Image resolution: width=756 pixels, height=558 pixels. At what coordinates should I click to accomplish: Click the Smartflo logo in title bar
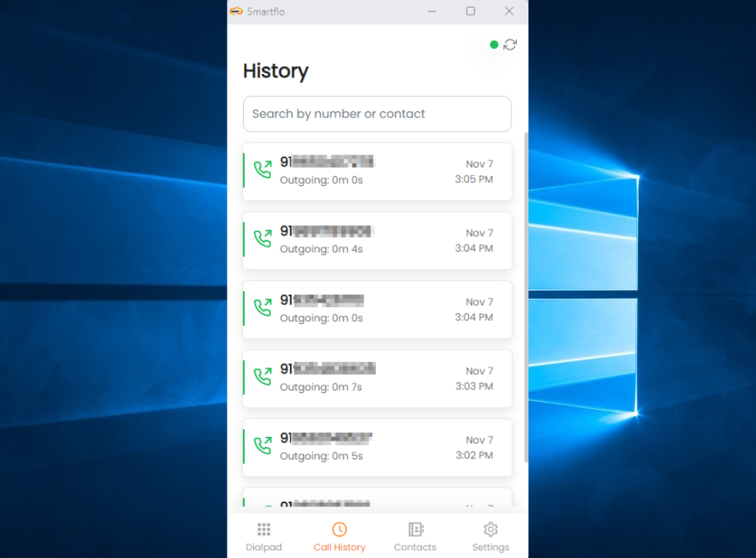point(236,11)
